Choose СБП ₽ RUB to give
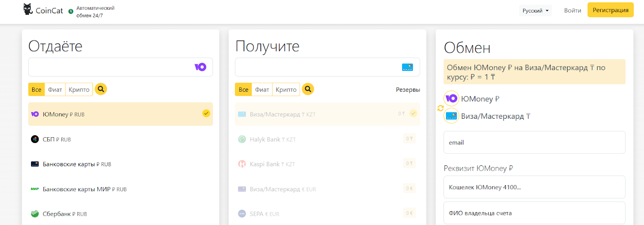 [120, 139]
